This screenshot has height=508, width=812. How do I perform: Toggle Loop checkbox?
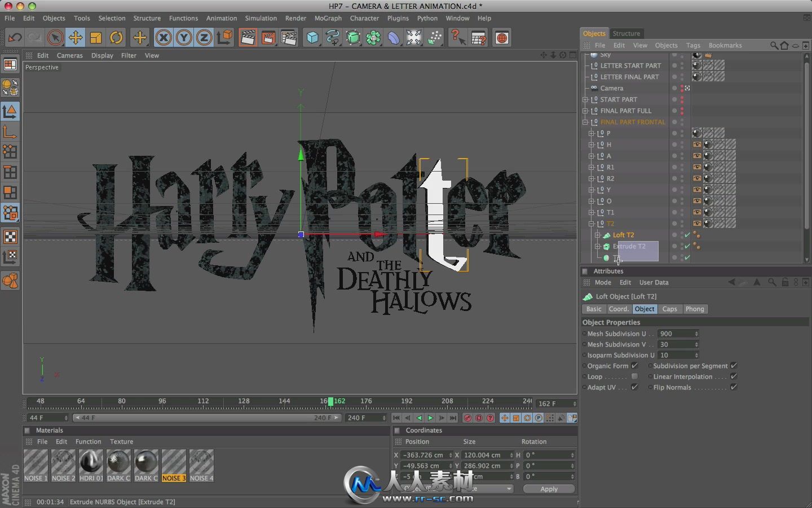tap(634, 376)
